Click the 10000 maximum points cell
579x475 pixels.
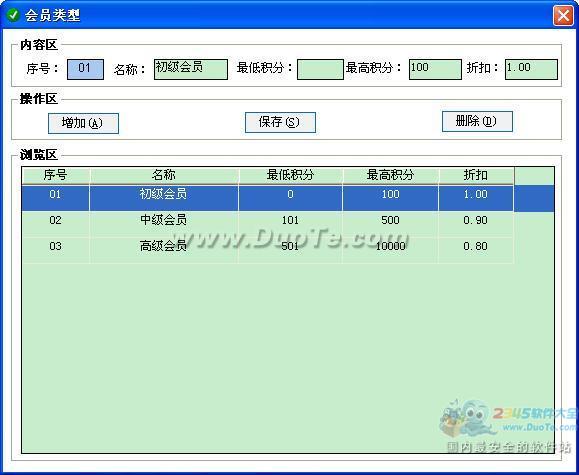[x=390, y=246]
